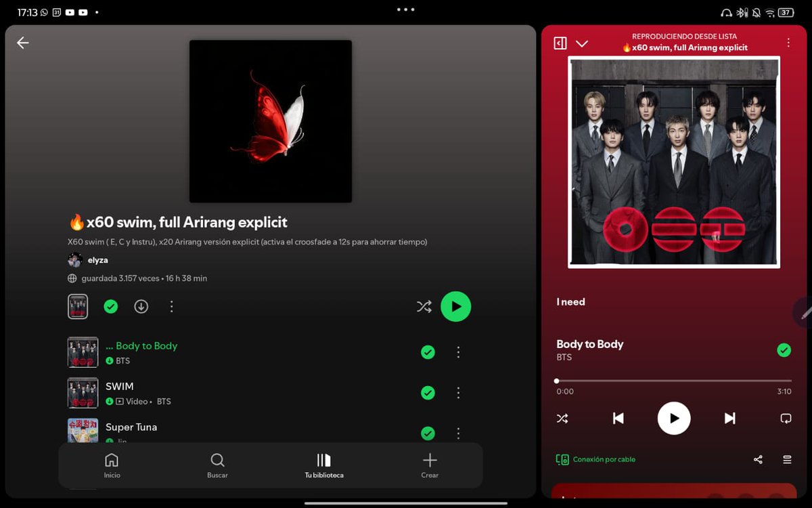Open the playlist preview thumbnail beside the check
Image resolution: width=812 pixels, height=508 pixels.
pyautogui.click(x=78, y=307)
